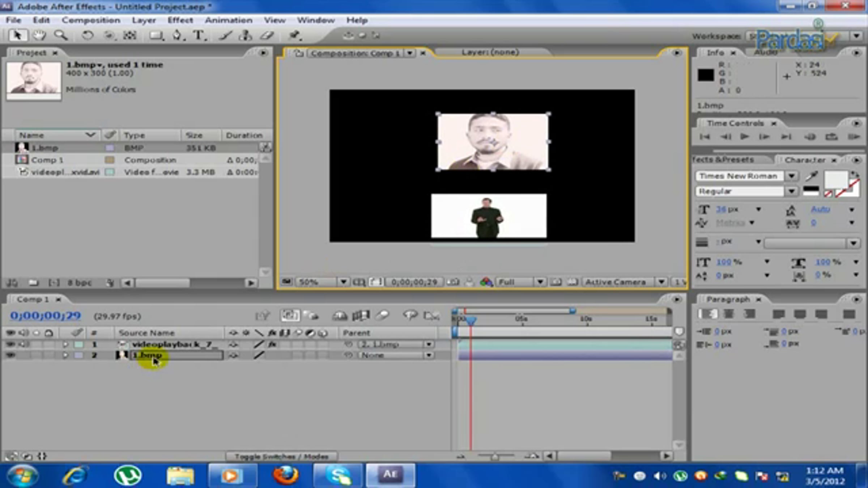868x488 pixels.
Task: Select the Eraser tool
Action: [x=267, y=35]
